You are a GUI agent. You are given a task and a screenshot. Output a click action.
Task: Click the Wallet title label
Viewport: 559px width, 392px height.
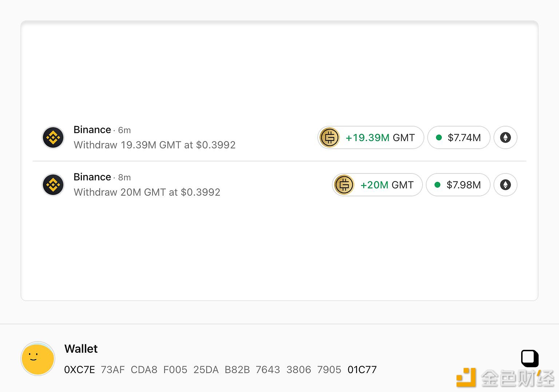[81, 349]
